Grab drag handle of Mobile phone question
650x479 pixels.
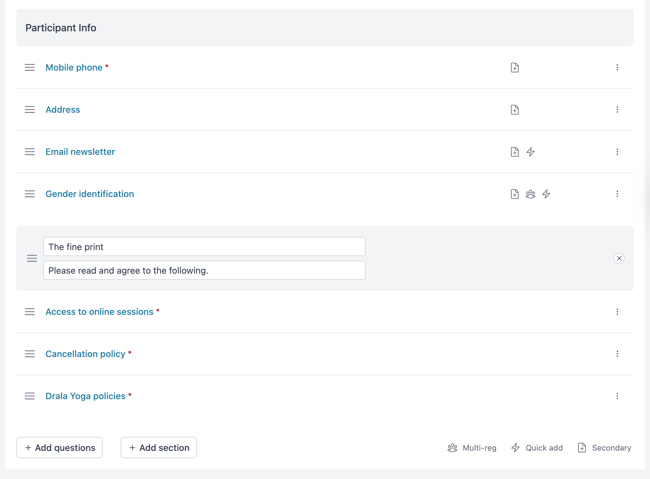click(30, 68)
